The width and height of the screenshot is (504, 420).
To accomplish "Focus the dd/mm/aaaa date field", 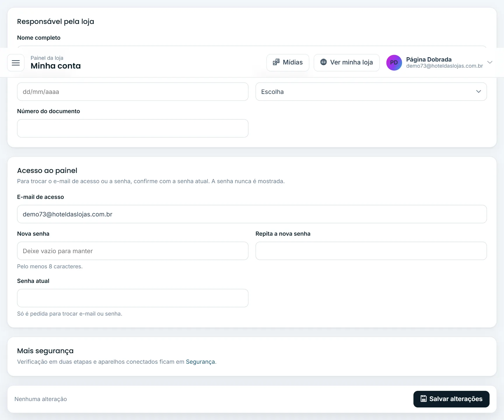I will coord(133,92).
